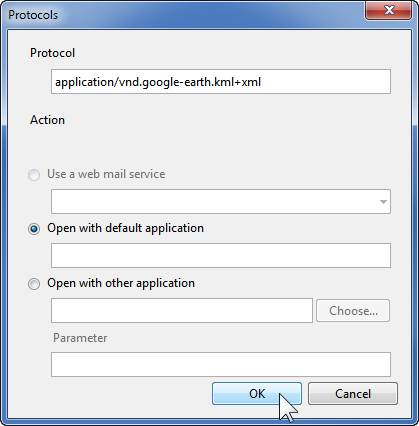Click into the Parameter input field
This screenshot has width=419, height=426.
tap(221, 364)
